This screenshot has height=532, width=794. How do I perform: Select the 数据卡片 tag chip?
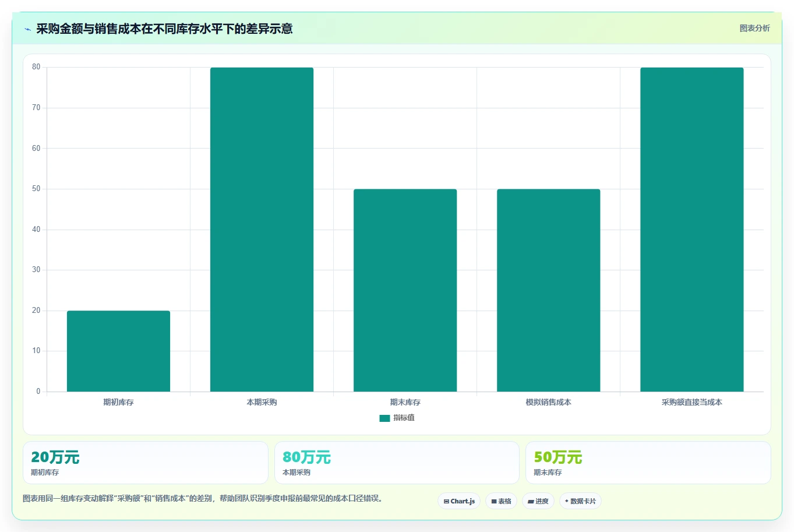[x=580, y=501]
